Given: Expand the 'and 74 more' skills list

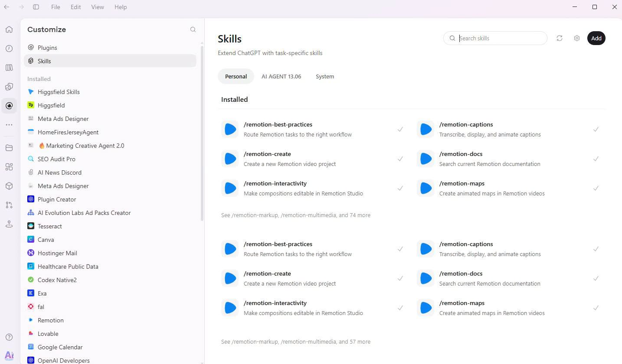Looking at the screenshot, I should point(296,215).
